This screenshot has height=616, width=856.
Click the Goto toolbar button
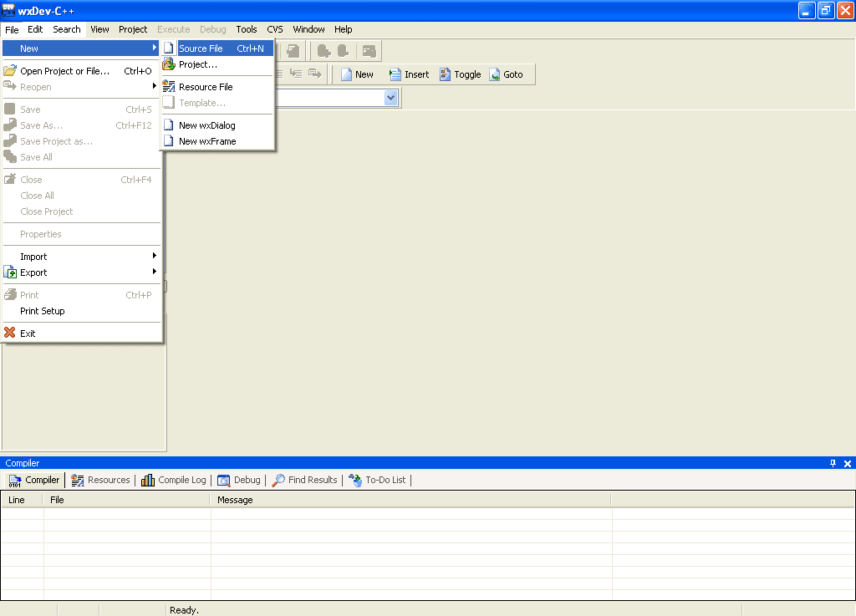(x=506, y=74)
